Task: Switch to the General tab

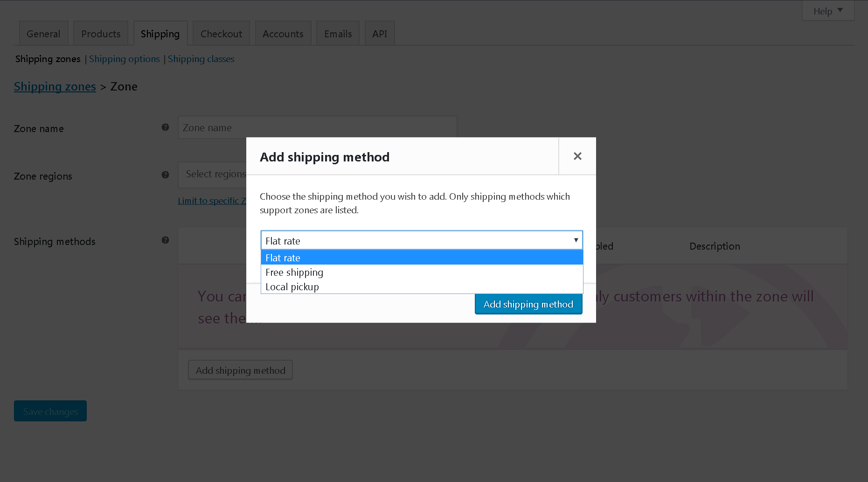Action: pyautogui.click(x=43, y=34)
